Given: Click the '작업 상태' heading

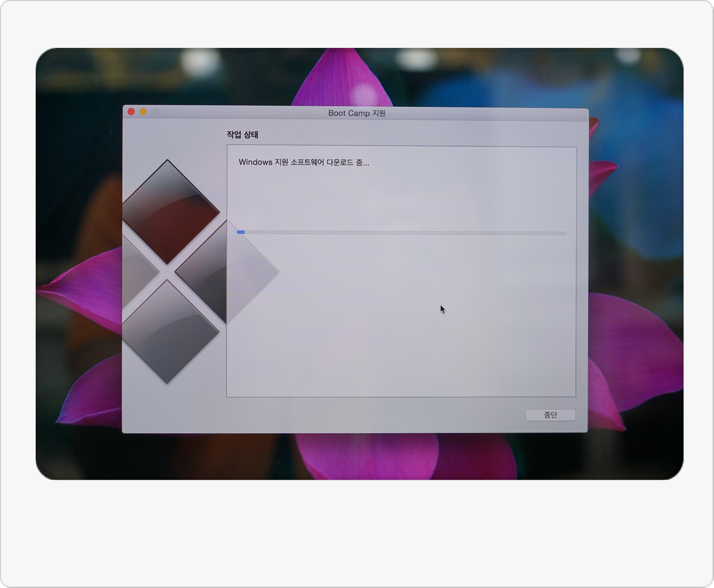Looking at the screenshot, I should click(242, 134).
